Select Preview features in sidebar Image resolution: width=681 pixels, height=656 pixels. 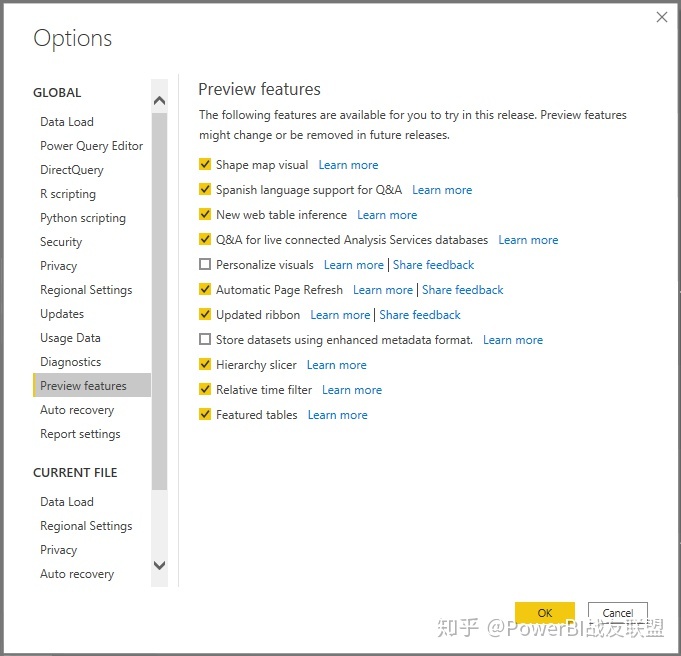pyautogui.click(x=92, y=385)
